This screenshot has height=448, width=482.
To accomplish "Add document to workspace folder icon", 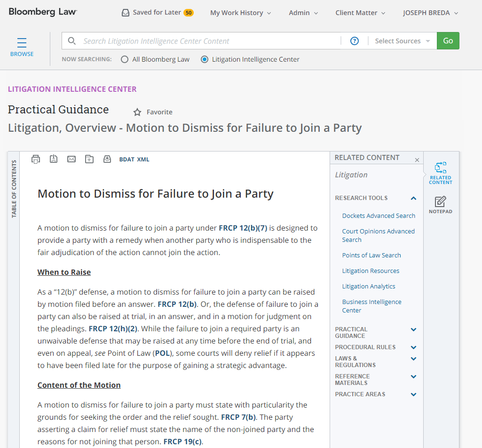I will [x=89, y=159].
